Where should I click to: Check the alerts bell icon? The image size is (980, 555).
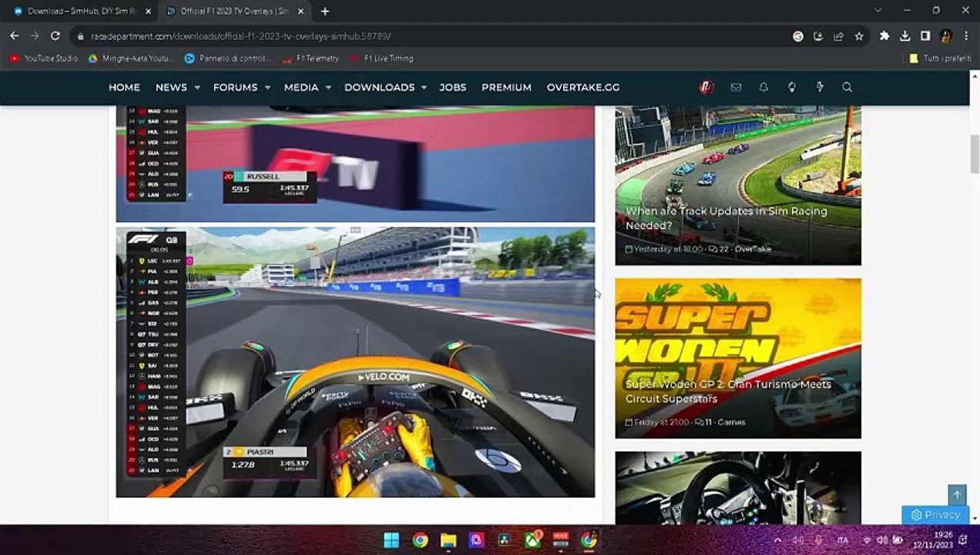coord(764,88)
